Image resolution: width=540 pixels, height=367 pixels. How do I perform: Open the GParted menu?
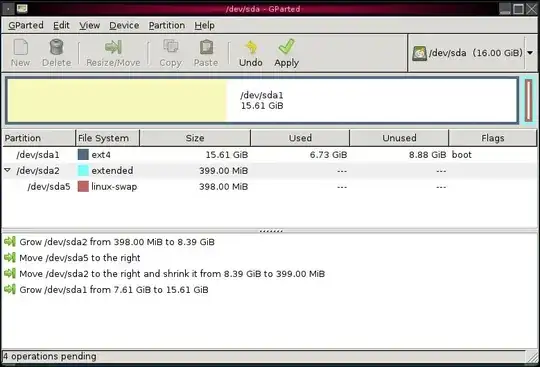click(26, 25)
